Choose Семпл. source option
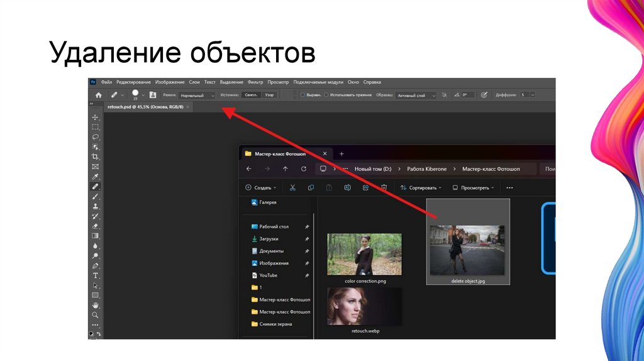Screen dimensions: 644x361 click(x=252, y=95)
